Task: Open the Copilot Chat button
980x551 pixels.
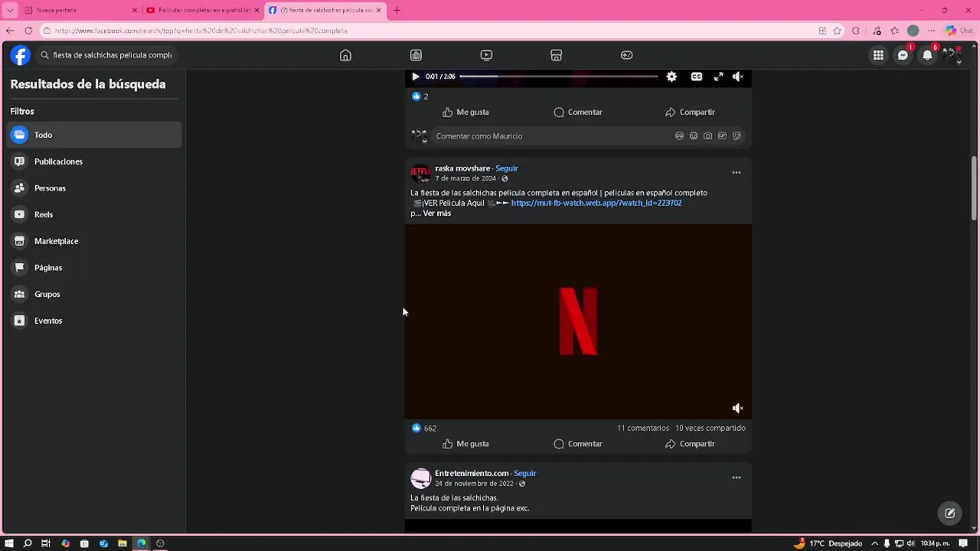Action: (x=958, y=31)
